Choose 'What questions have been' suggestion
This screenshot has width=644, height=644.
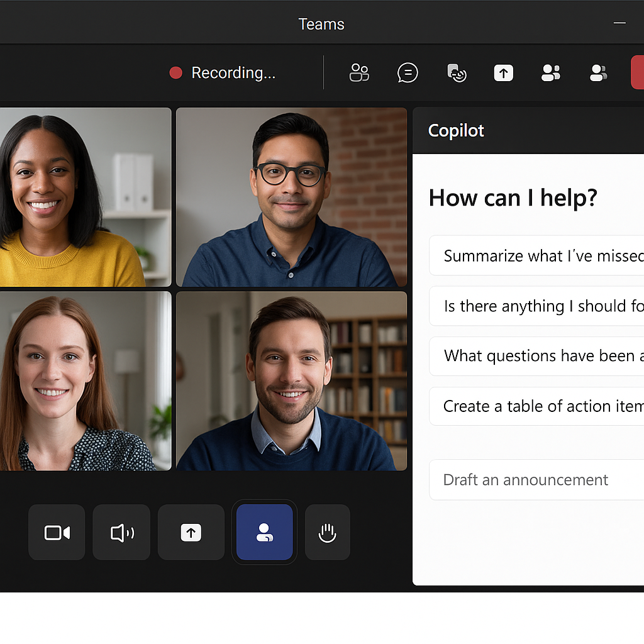coord(536,356)
